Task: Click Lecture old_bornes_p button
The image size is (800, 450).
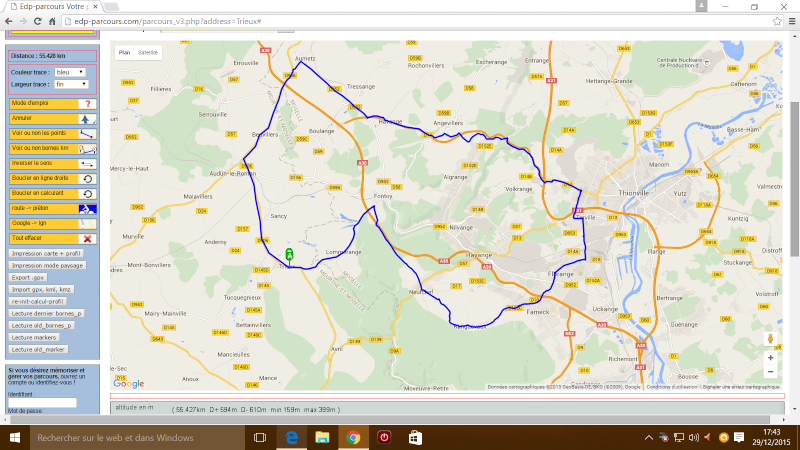Action: coord(41,326)
